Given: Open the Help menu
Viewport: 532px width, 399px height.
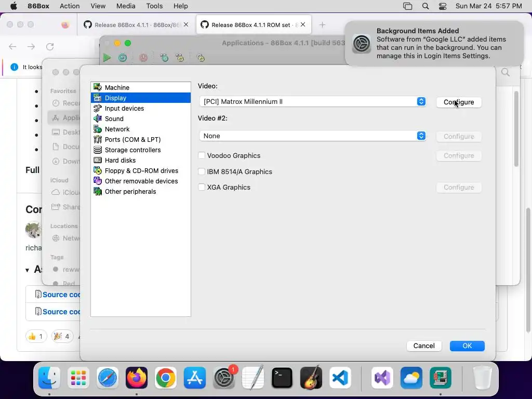Looking at the screenshot, I should pos(180,6).
